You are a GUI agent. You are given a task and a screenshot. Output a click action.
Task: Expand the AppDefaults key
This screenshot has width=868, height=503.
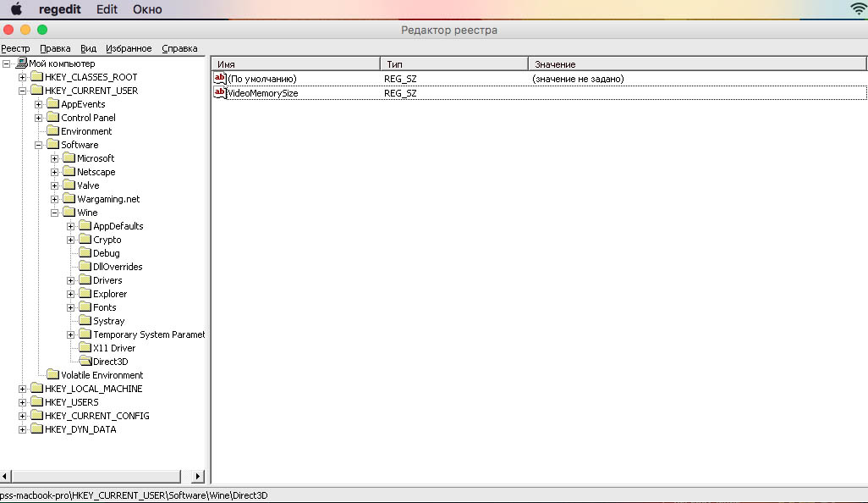click(71, 226)
